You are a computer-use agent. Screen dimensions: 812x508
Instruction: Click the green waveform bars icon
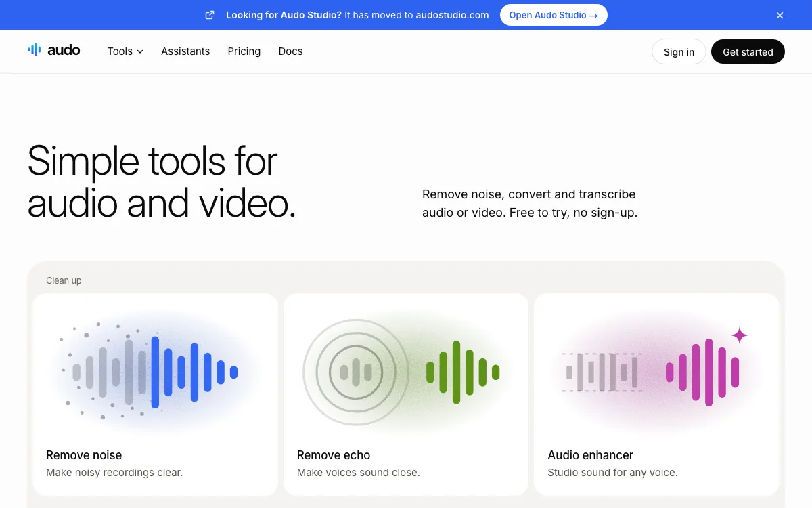click(x=463, y=372)
